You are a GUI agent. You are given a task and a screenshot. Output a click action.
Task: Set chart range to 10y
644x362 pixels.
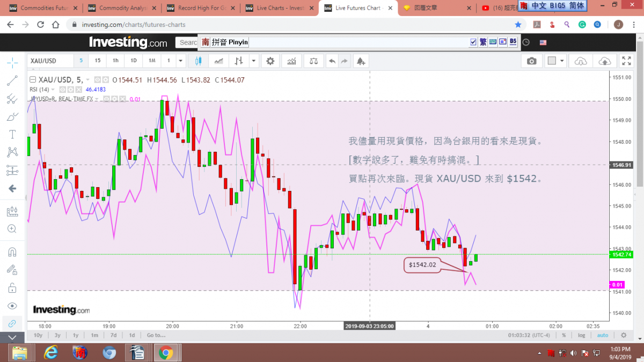[x=38, y=335]
